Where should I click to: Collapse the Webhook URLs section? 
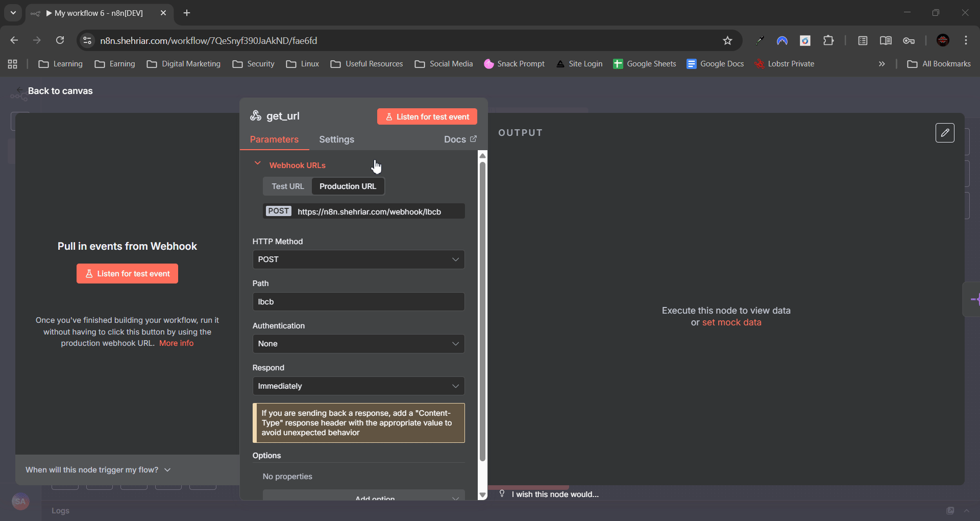258,164
